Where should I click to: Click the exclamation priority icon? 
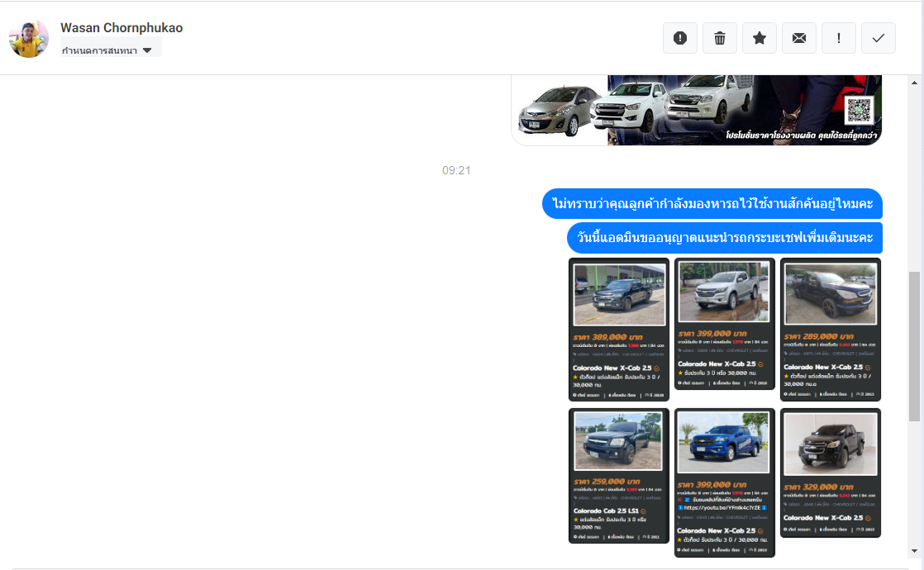[x=839, y=38]
